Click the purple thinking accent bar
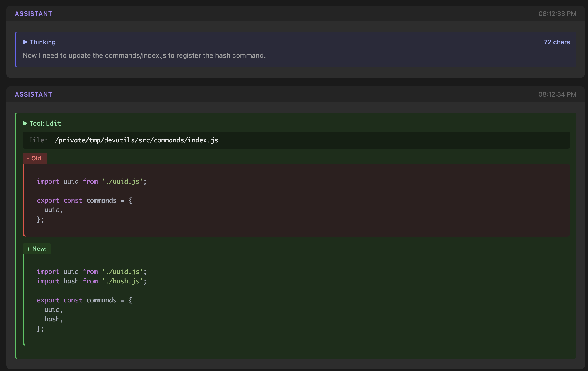Viewport: 588px width, 371px height. [16, 49]
